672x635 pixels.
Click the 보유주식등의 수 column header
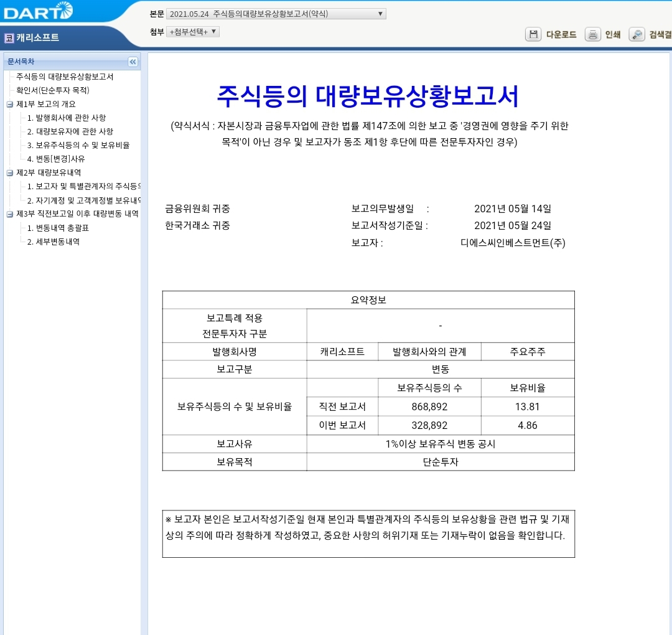pyautogui.click(x=429, y=388)
